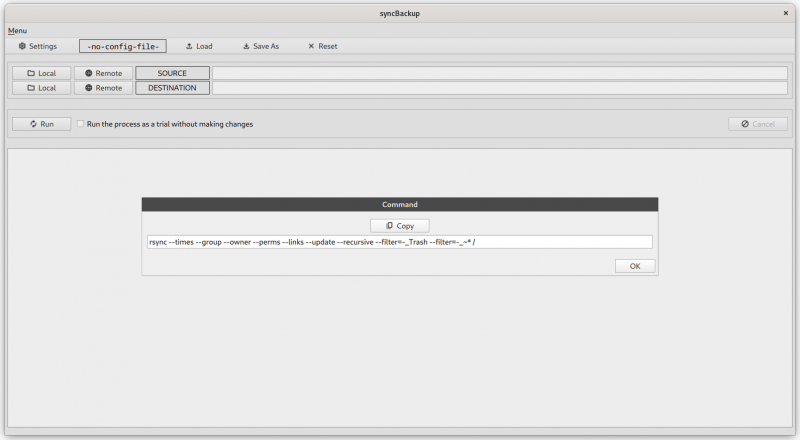
Task: Pick a Local folder for SOURCE
Action: click(x=41, y=73)
